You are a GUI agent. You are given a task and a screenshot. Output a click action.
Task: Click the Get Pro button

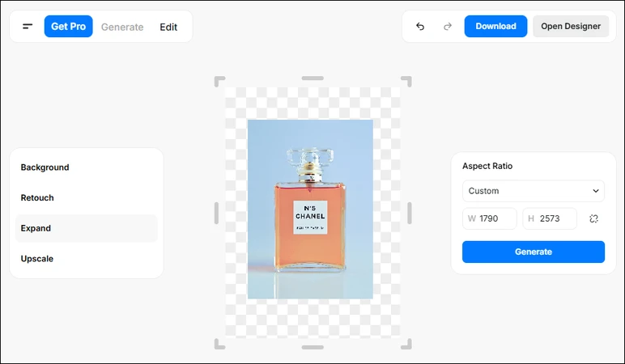click(x=69, y=26)
